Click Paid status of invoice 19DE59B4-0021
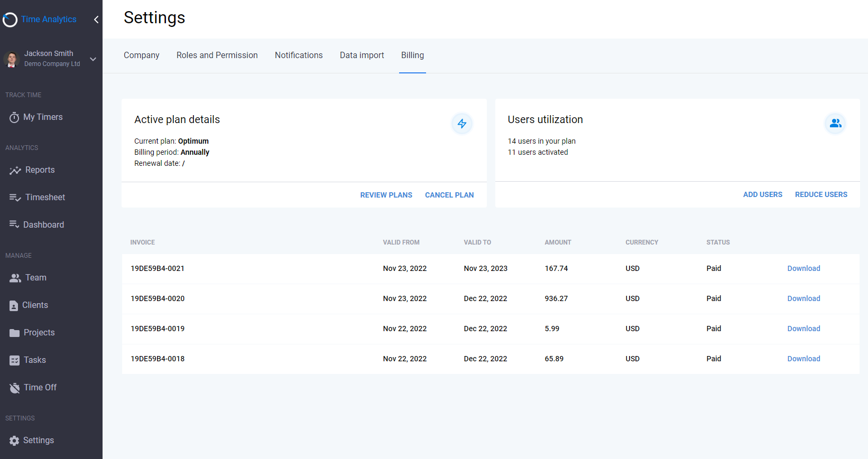The height and width of the screenshot is (459, 868). (x=714, y=268)
